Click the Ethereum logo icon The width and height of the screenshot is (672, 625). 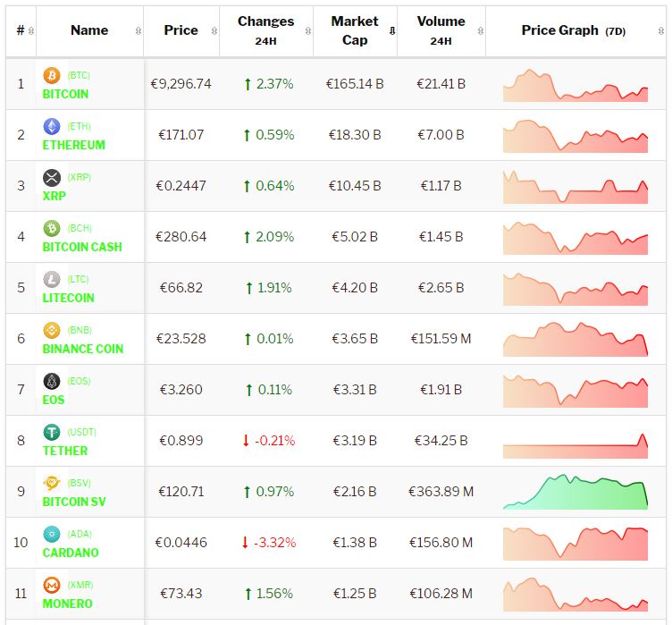[x=51, y=127]
